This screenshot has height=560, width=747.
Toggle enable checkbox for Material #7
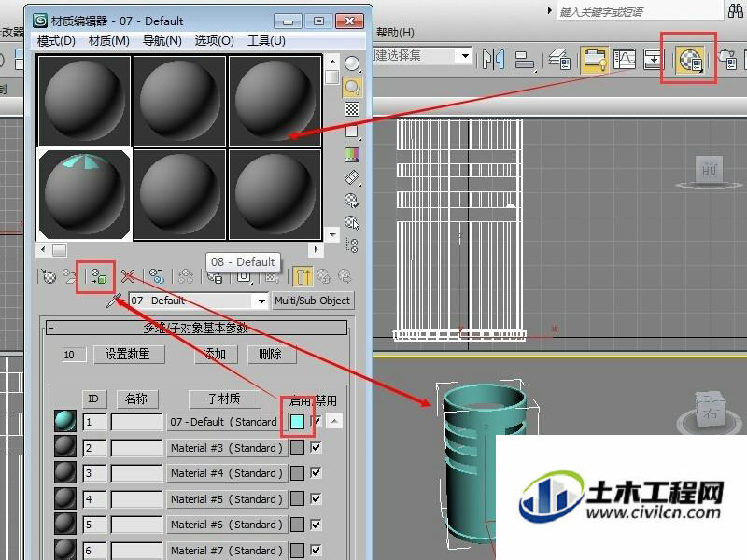pyautogui.click(x=316, y=550)
